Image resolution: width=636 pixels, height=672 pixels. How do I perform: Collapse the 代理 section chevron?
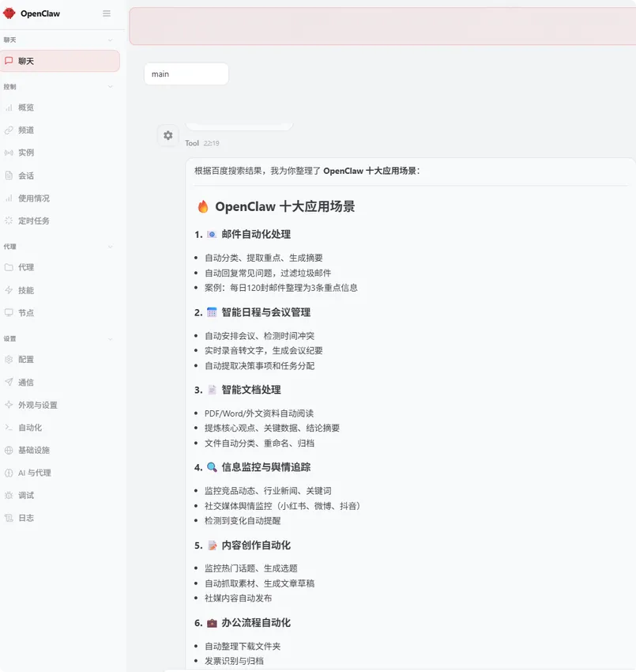[x=110, y=247]
